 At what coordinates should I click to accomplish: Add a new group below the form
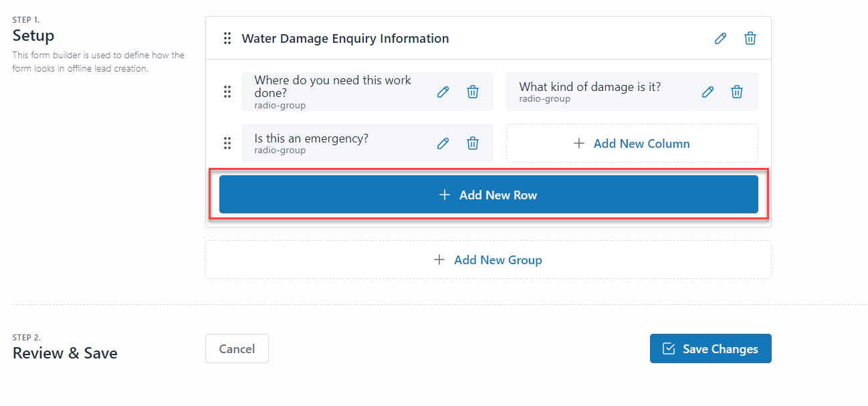[487, 260]
